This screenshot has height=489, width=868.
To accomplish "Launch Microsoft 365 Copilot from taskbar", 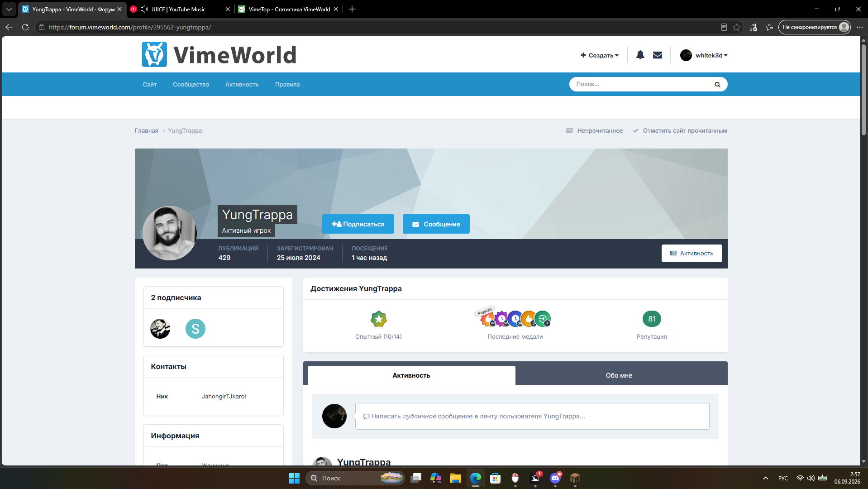I will pos(436,478).
